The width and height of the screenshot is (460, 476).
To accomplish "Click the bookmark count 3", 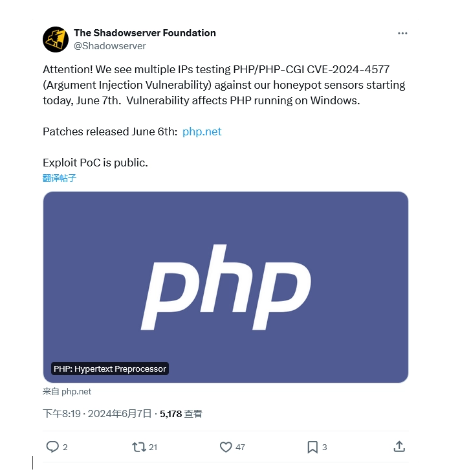I will coord(324,447).
